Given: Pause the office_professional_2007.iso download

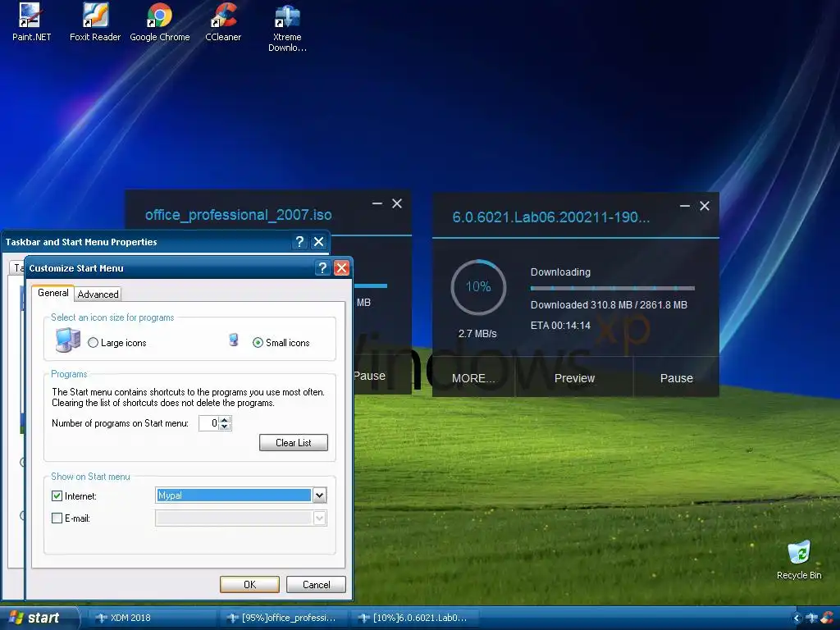Looking at the screenshot, I should (x=370, y=376).
